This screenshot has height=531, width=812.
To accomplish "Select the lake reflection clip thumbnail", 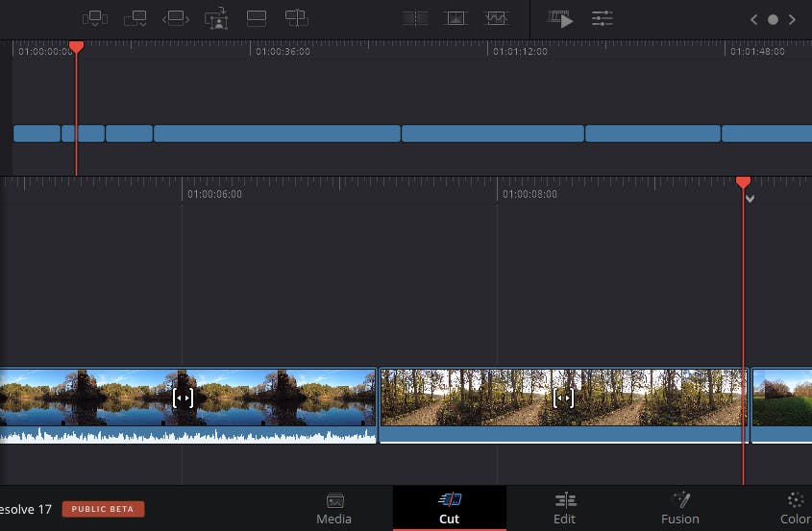I will click(187, 398).
